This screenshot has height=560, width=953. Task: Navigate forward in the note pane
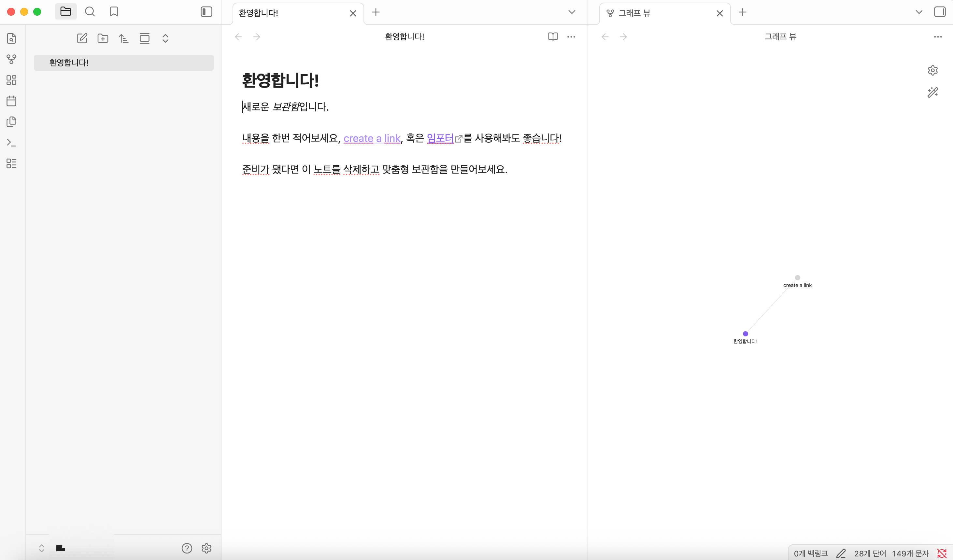point(256,37)
